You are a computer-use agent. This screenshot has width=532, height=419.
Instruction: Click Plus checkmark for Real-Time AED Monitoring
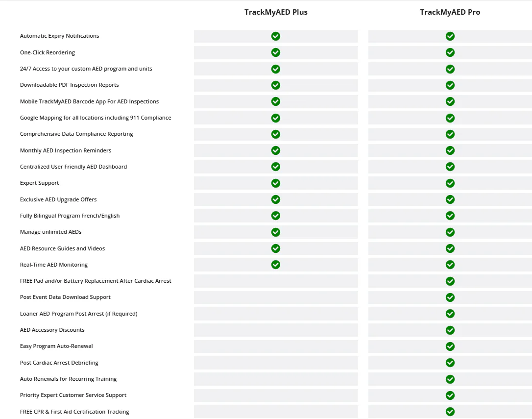(275, 265)
